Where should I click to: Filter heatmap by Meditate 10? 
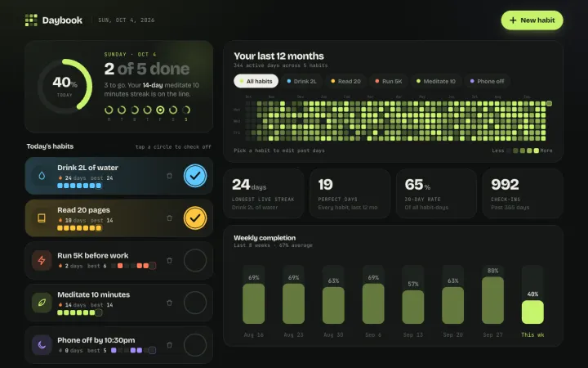click(x=436, y=81)
